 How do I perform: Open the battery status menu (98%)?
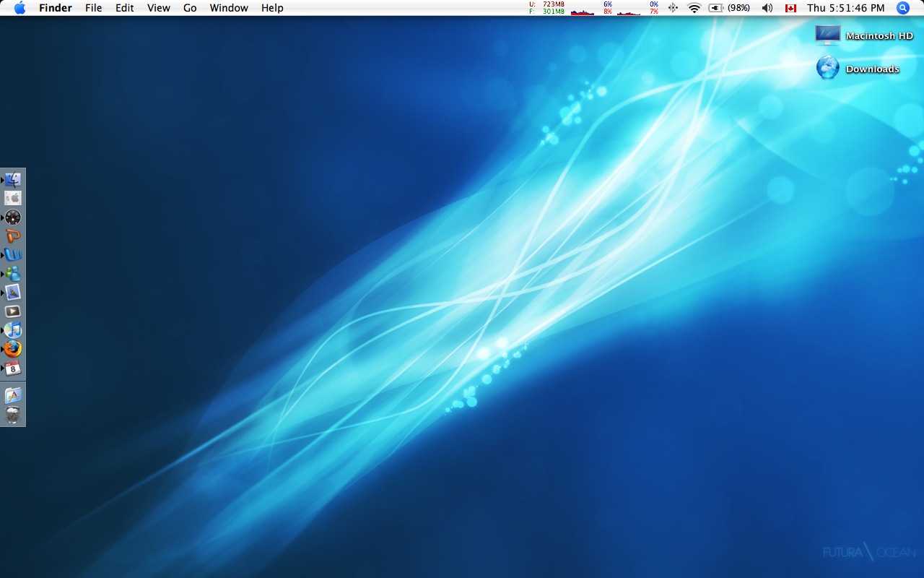729,8
